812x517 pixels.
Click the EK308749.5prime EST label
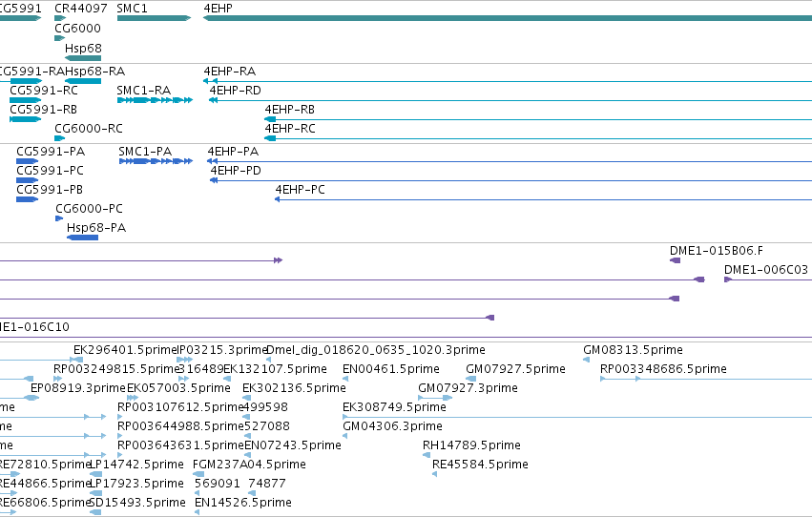[x=395, y=407]
